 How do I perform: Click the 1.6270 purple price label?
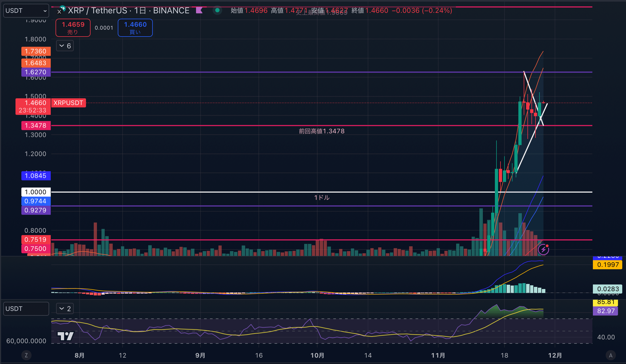[x=36, y=72]
